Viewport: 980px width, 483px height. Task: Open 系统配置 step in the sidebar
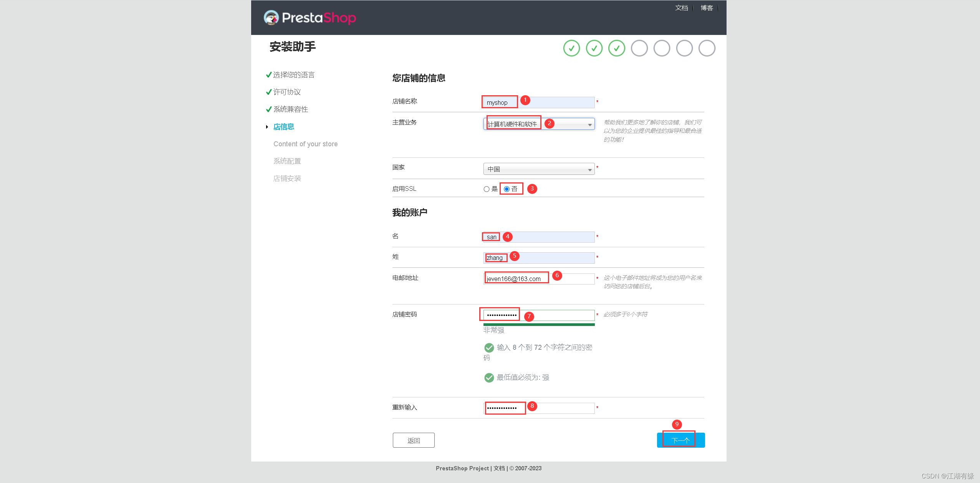point(287,161)
